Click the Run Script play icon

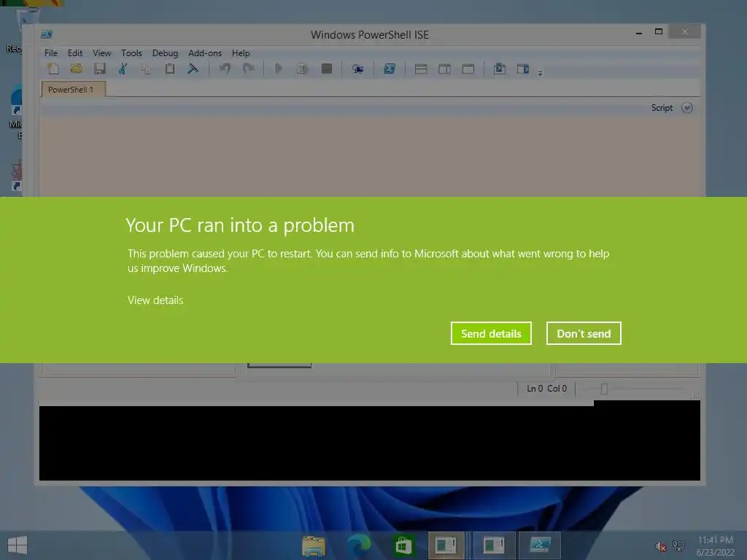tap(279, 69)
